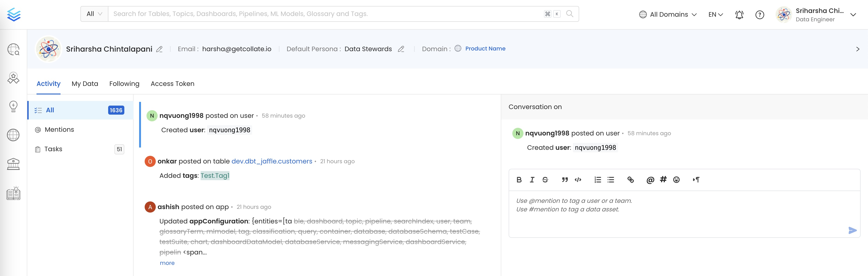
Task: Switch to the My Data tab
Action: coord(85,84)
